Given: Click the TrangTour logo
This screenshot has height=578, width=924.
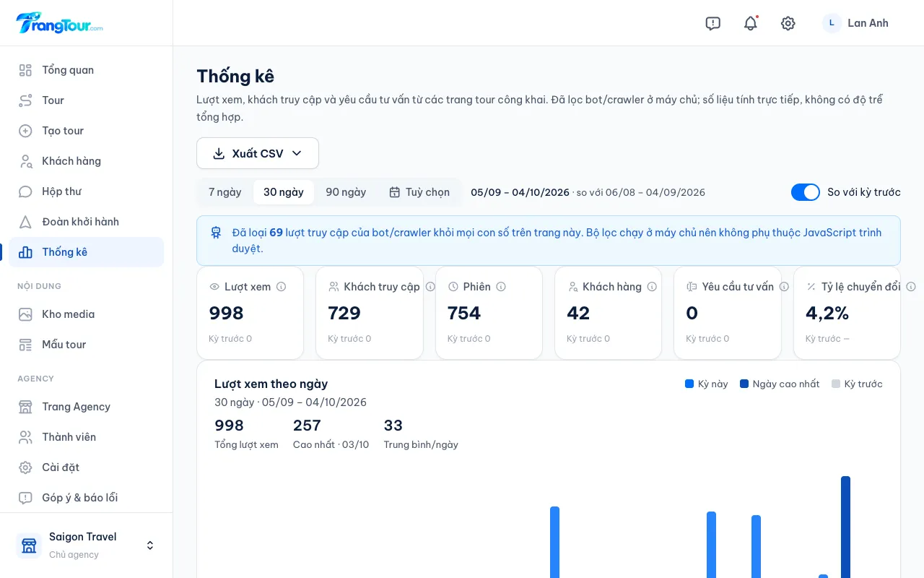Looking at the screenshot, I should click(60, 23).
